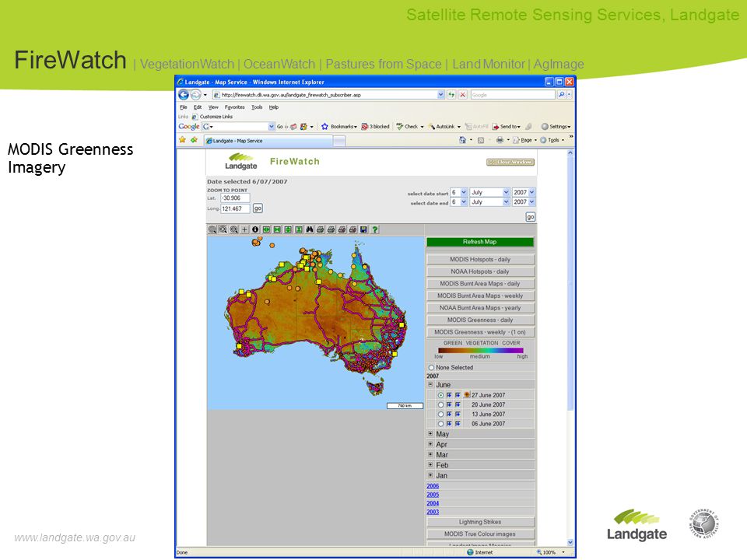Click the Close Window button

(x=510, y=162)
